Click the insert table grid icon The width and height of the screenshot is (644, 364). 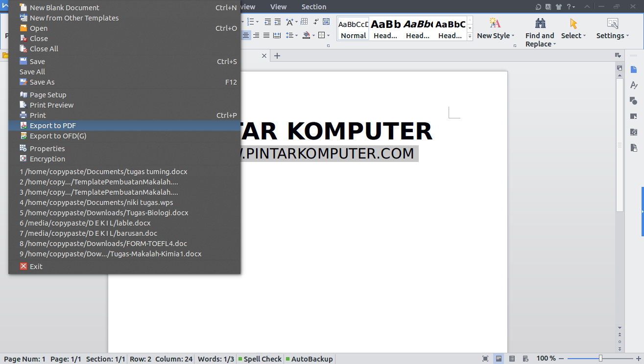(x=304, y=22)
